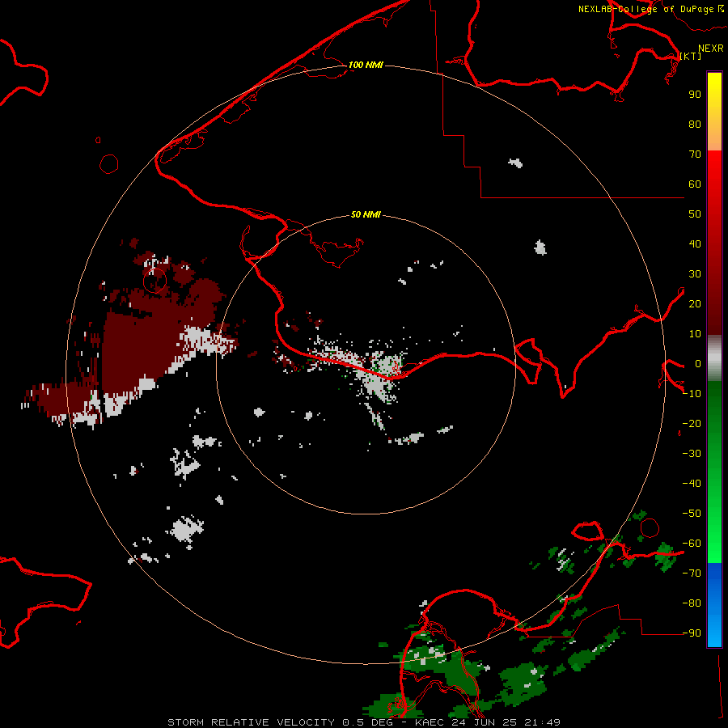The height and width of the screenshot is (728, 728).
Task: Select the 10 value on velocity scale
Action: point(695,334)
